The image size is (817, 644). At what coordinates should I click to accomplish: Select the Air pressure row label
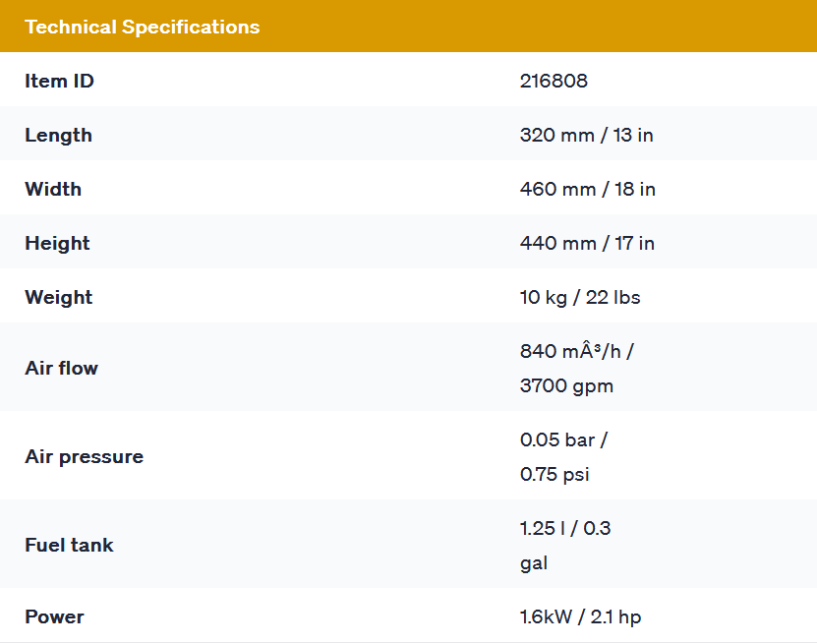pyautogui.click(x=84, y=456)
